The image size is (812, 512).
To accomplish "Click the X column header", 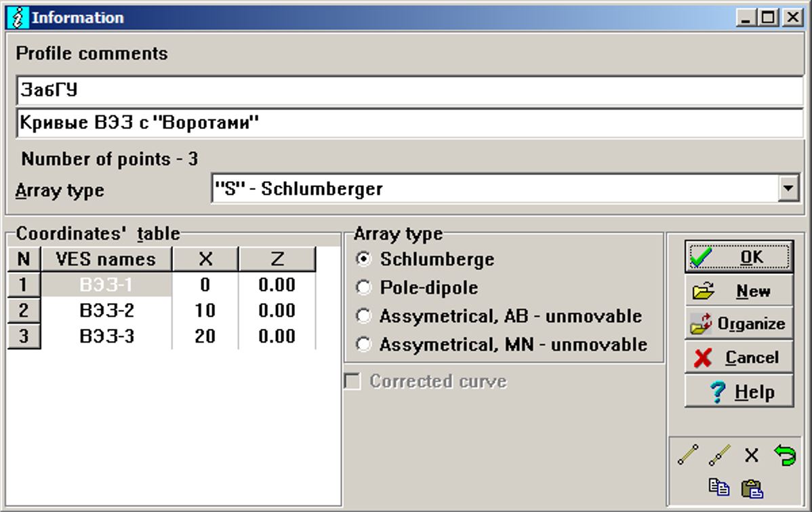I will [205, 258].
